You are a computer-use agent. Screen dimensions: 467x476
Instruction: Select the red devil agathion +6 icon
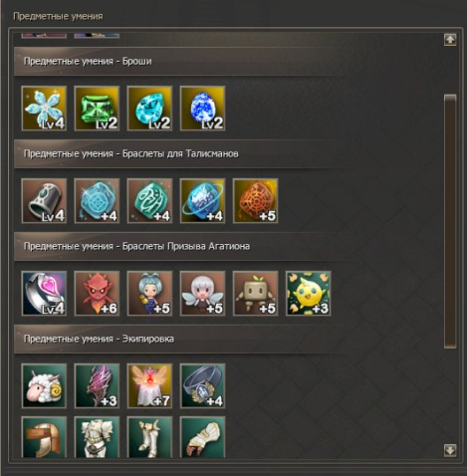[x=97, y=294]
